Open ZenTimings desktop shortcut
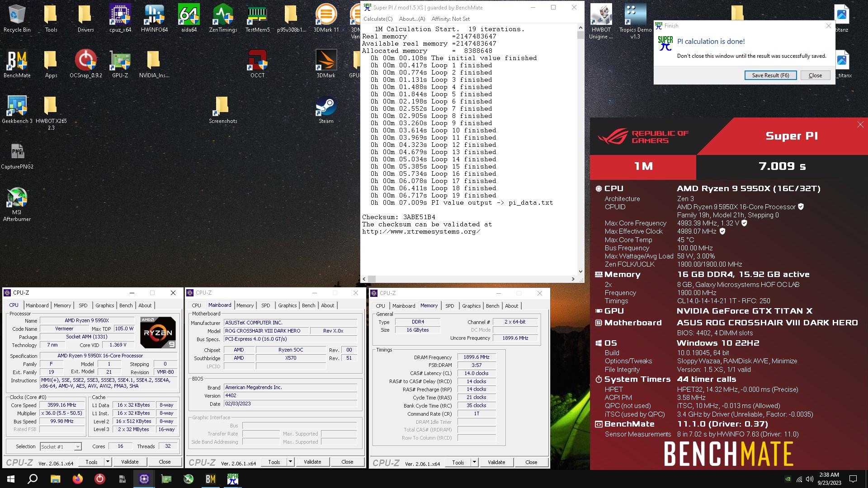The image size is (868, 488). point(223,19)
